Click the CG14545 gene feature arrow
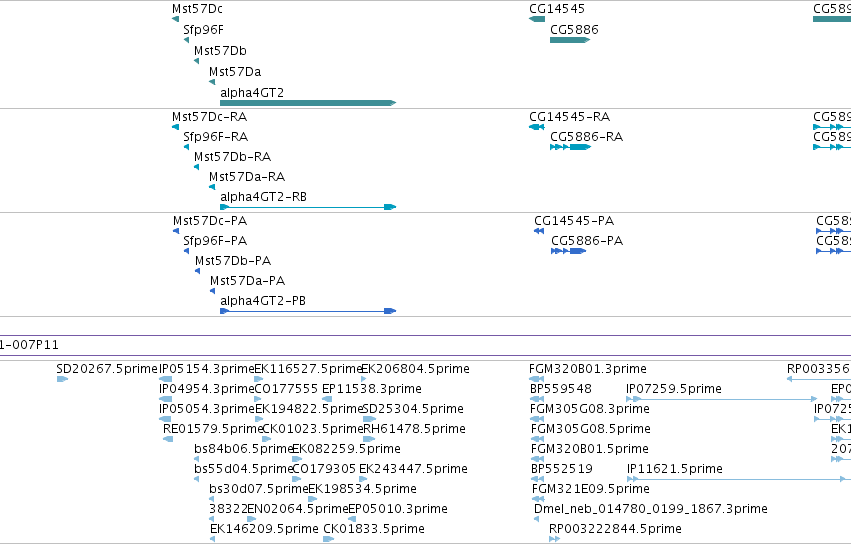851x544 pixels. [537, 19]
